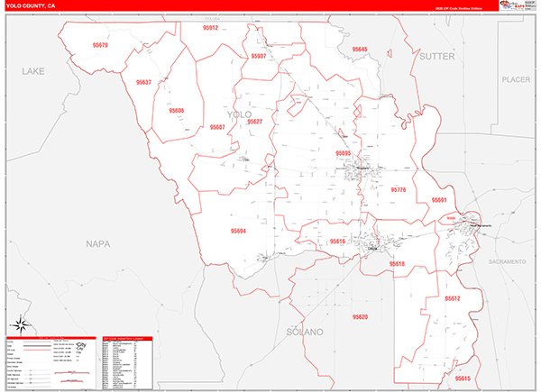Select ZIP code label 95679
This screenshot has width=541, height=392.
[100, 45]
